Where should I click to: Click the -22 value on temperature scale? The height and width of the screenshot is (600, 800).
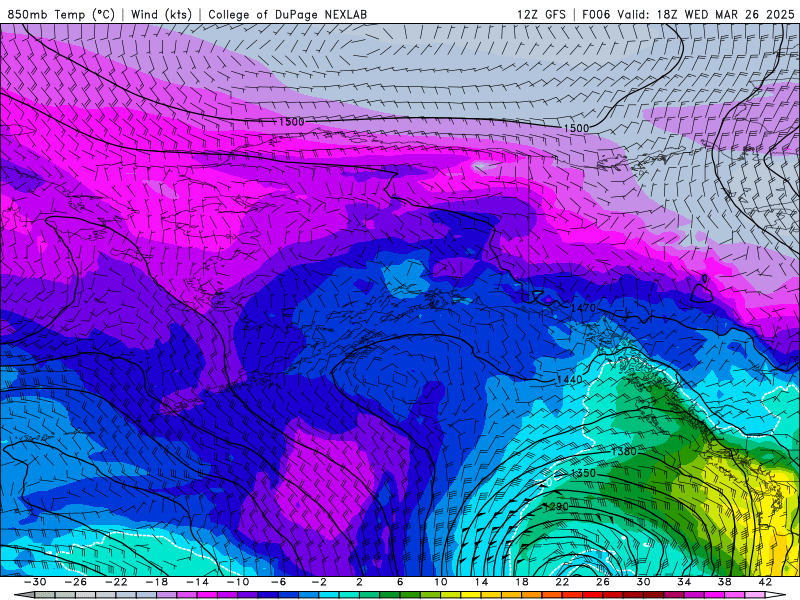click(116, 582)
